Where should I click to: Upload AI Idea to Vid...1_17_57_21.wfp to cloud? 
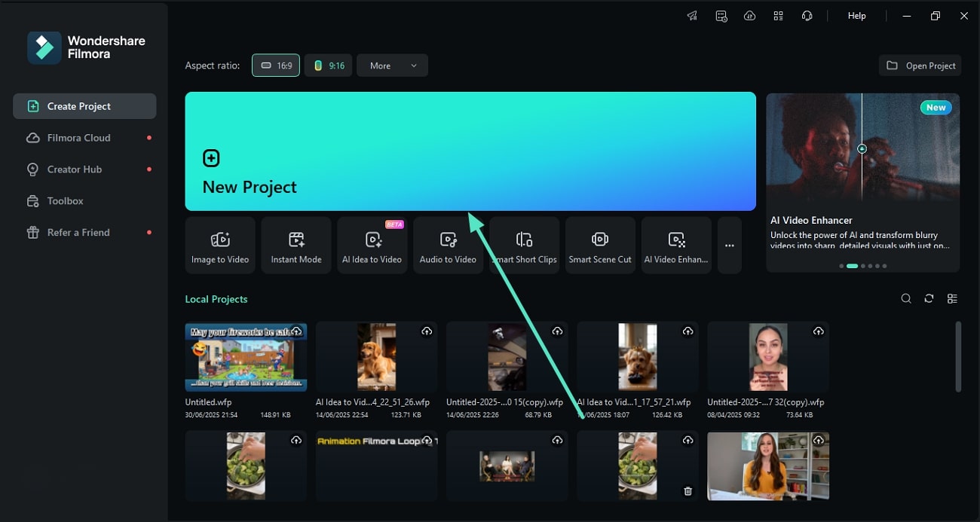pos(688,331)
